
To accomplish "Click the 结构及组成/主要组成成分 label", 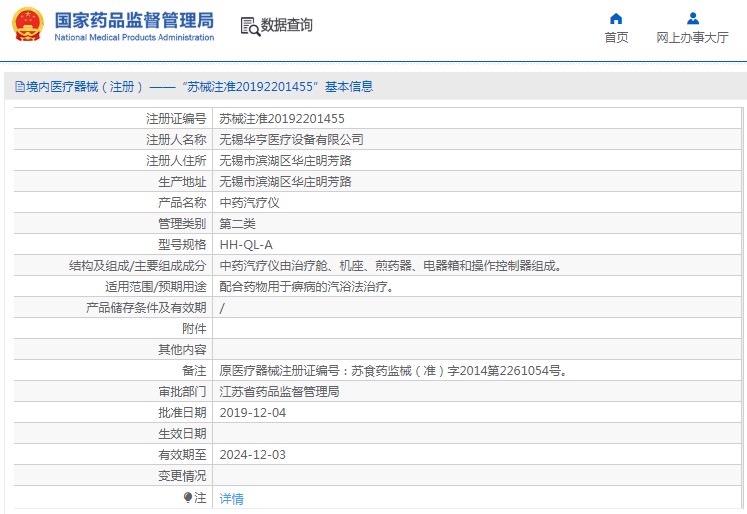I will (138, 266).
